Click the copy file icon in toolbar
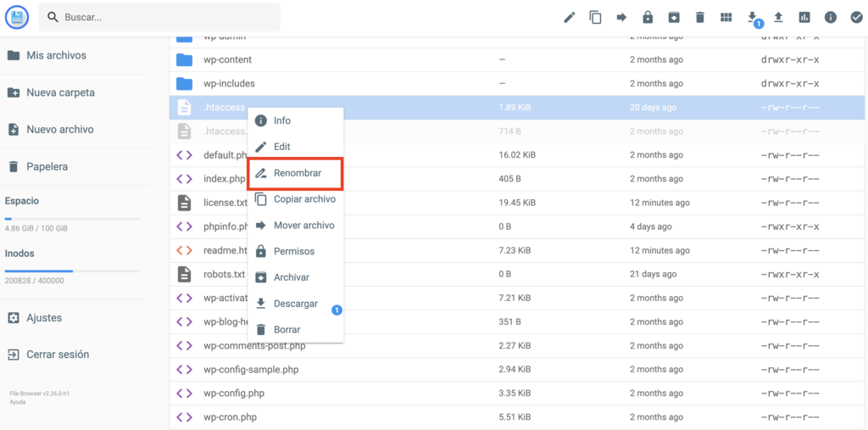868x430 pixels. tap(595, 18)
